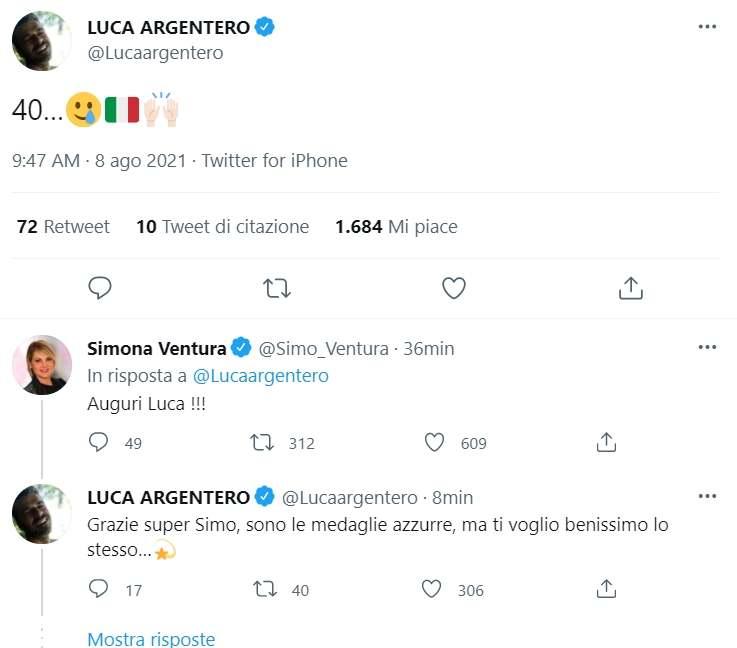Retweet the main tweet from Luca Argentero
The image size is (737, 648).
(x=276, y=288)
